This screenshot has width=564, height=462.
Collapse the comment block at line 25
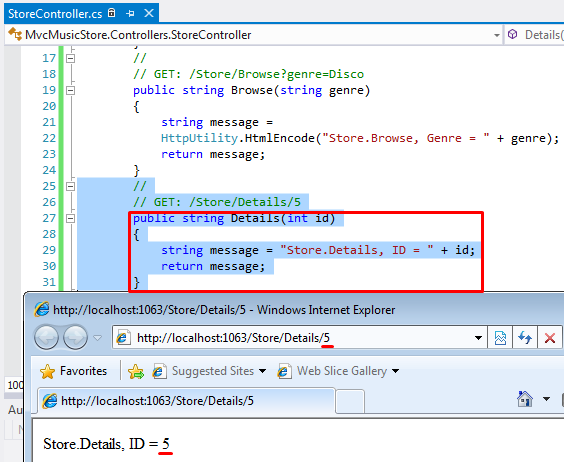click(70, 186)
